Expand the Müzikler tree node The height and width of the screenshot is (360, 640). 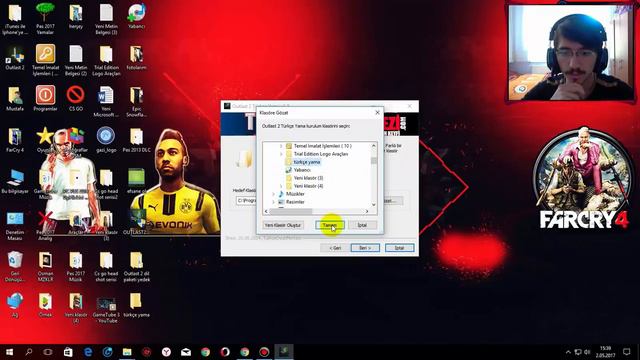tap(273, 194)
